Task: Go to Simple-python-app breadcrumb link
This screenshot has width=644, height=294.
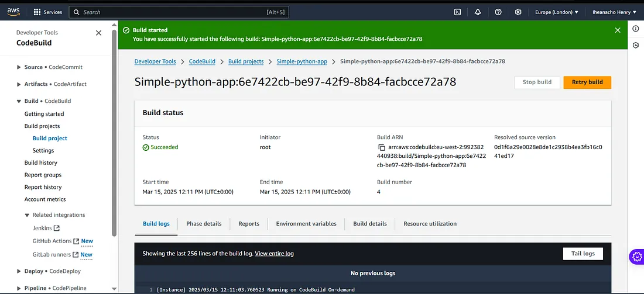Action: pyautogui.click(x=302, y=61)
